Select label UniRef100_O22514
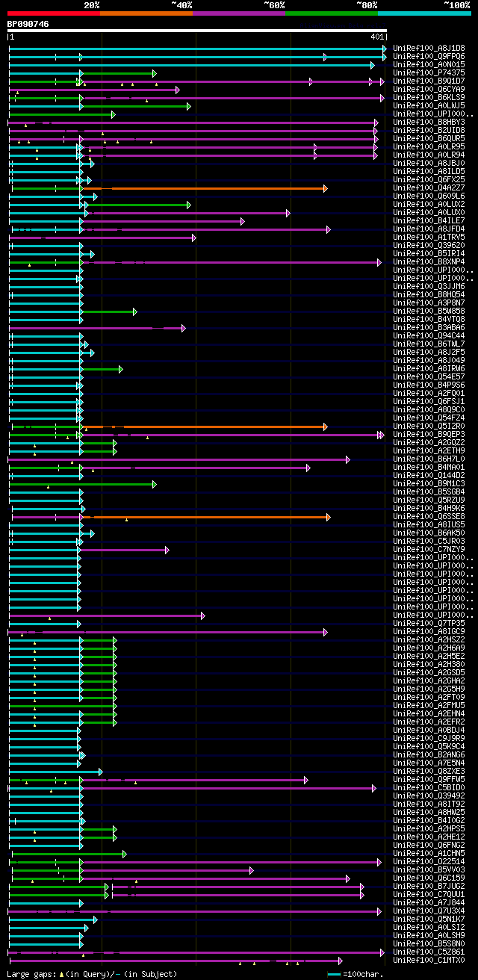 (429, 861)
